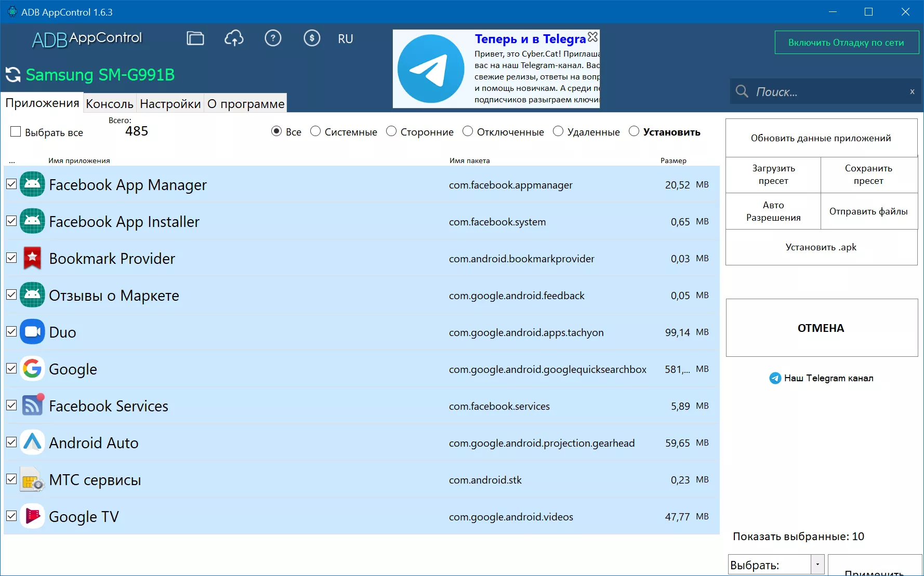924x576 pixels.
Task: Click the Сохранить пресет button
Action: [869, 175]
